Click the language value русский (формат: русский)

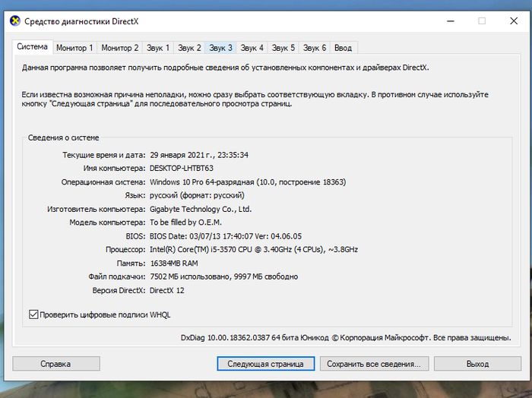[197, 195]
